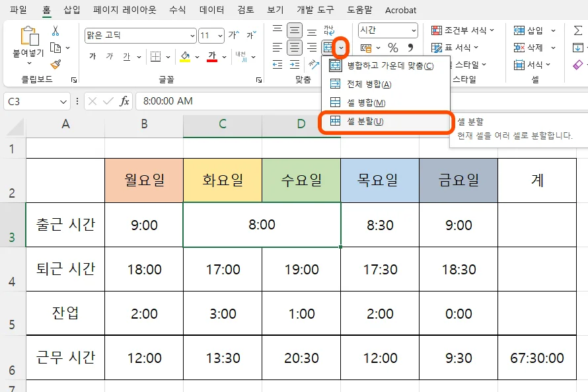Image resolution: width=588 pixels, height=392 pixels.
Task: Click the accounting number format icon
Action: pyautogui.click(x=367, y=48)
